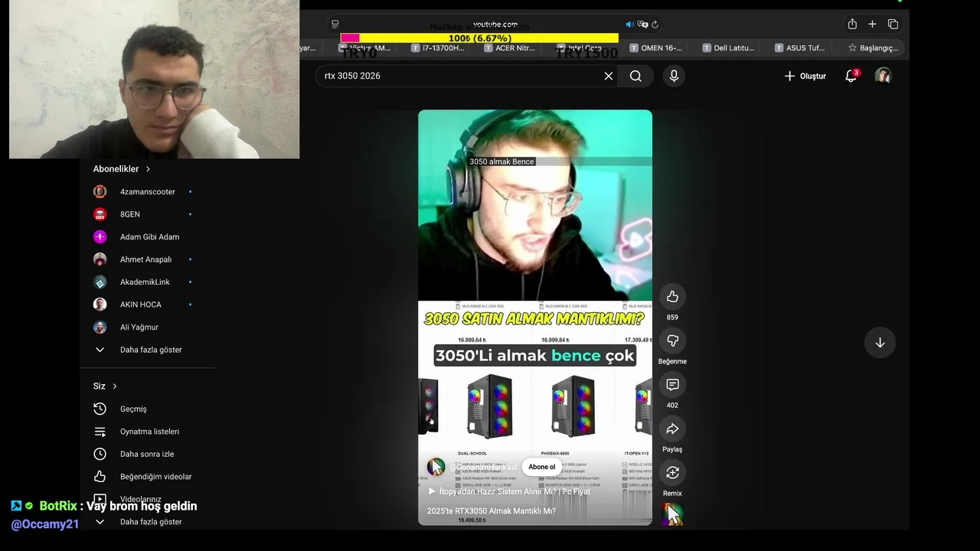Open Daha sonra izle list
The height and width of the screenshot is (551, 980).
coord(147,454)
